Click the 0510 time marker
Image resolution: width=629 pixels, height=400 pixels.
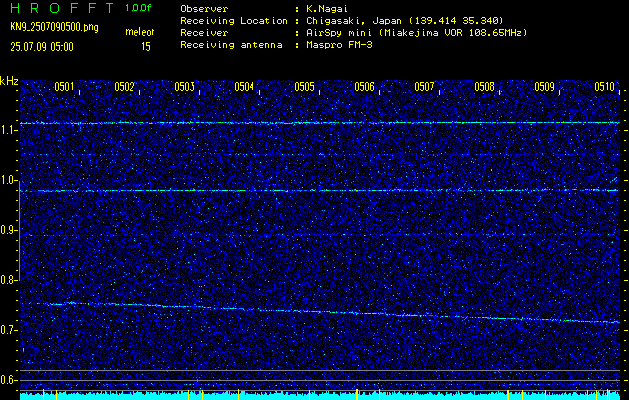tap(605, 87)
